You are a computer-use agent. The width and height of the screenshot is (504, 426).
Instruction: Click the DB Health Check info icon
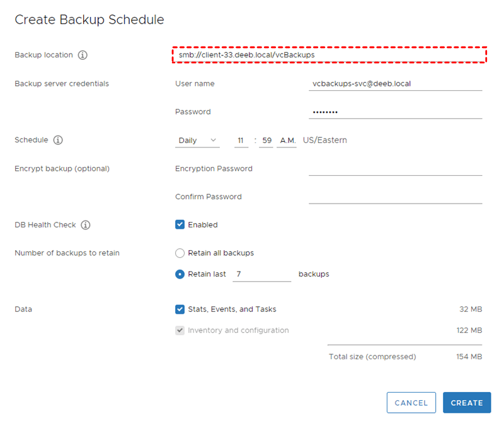[x=86, y=225]
